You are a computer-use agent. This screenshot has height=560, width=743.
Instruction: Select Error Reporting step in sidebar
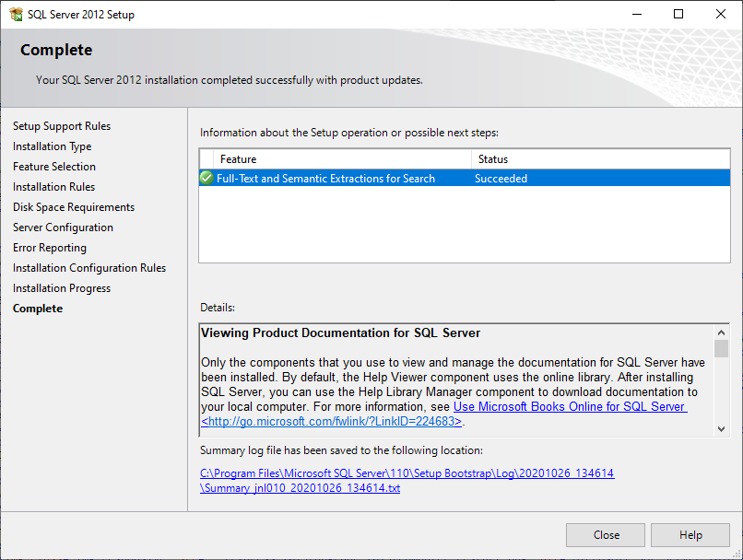[x=50, y=248]
